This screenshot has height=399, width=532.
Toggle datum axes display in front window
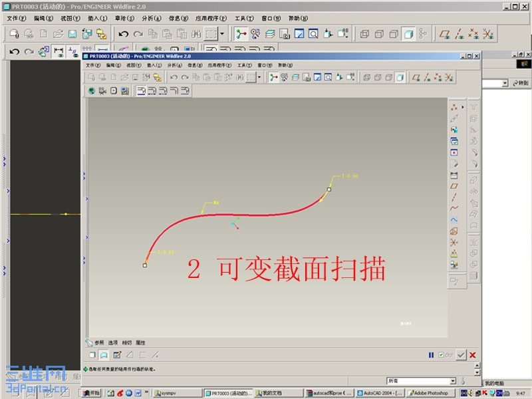427,77
